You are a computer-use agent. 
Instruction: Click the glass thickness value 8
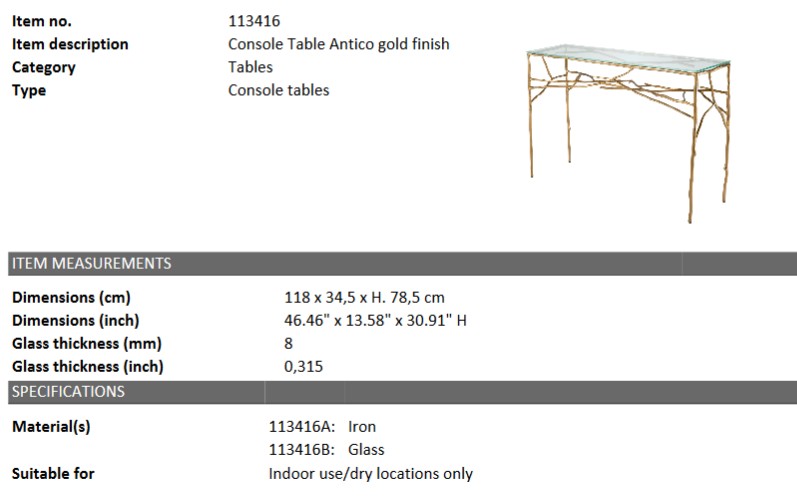click(x=288, y=344)
